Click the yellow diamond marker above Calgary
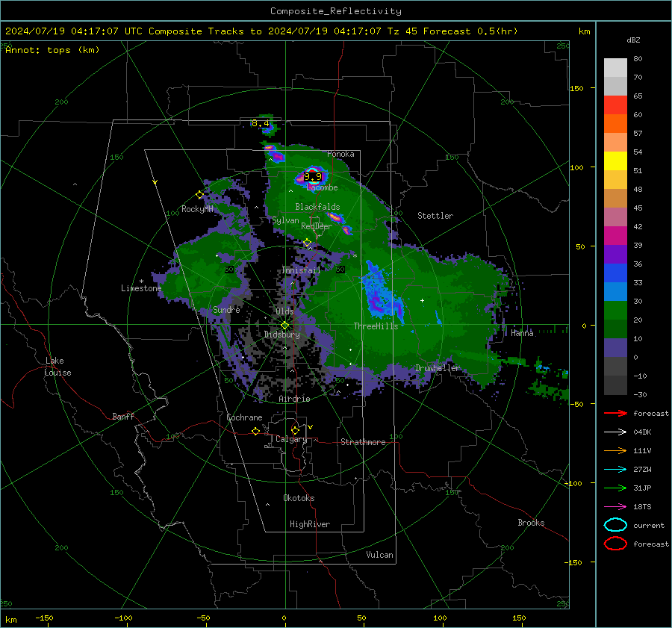Screen dimensions: 672x628 tap(295, 430)
